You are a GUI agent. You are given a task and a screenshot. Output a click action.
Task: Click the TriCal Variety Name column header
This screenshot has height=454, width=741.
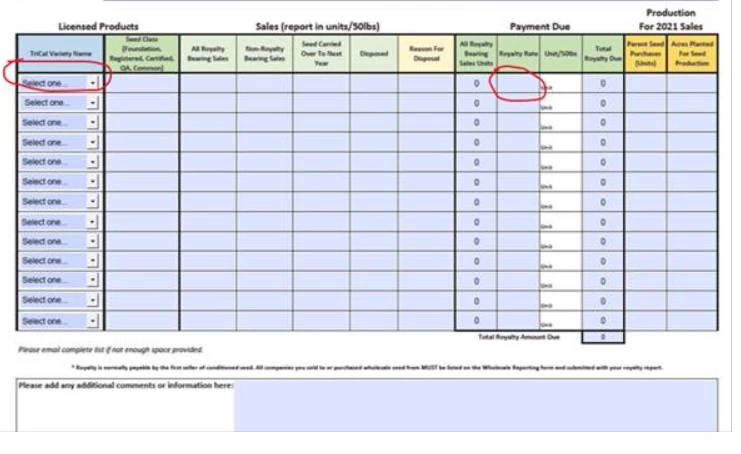tap(60, 53)
